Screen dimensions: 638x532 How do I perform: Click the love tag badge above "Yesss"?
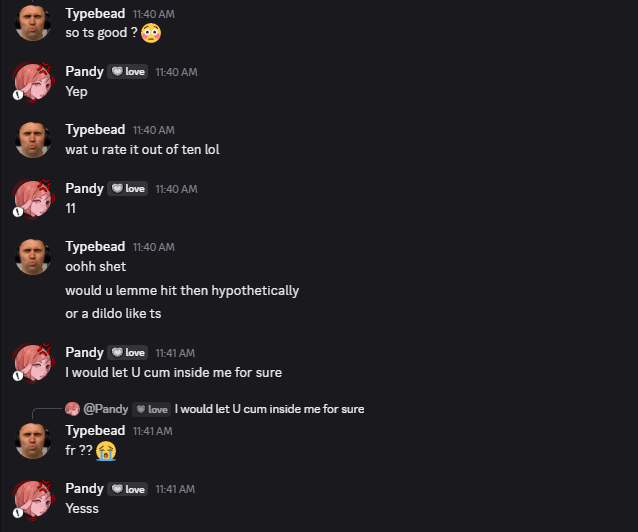pyautogui.click(x=128, y=489)
